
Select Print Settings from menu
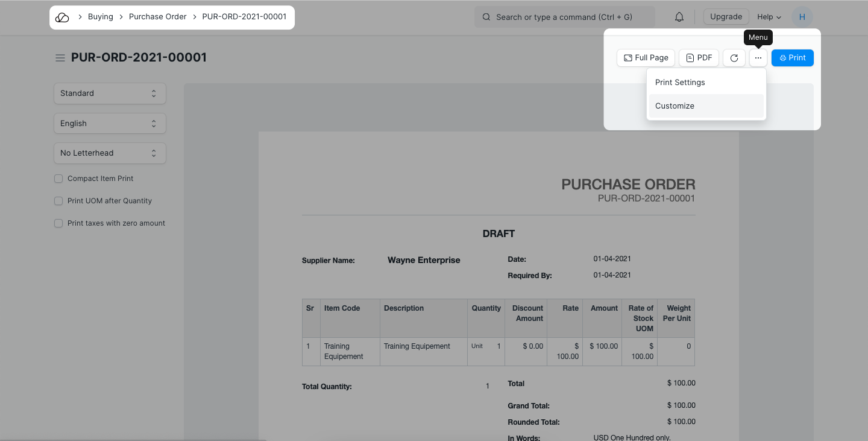click(x=680, y=83)
